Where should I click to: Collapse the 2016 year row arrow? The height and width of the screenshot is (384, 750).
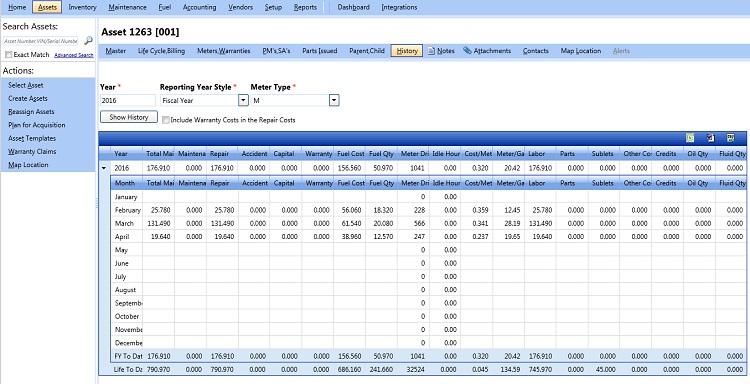[104, 168]
